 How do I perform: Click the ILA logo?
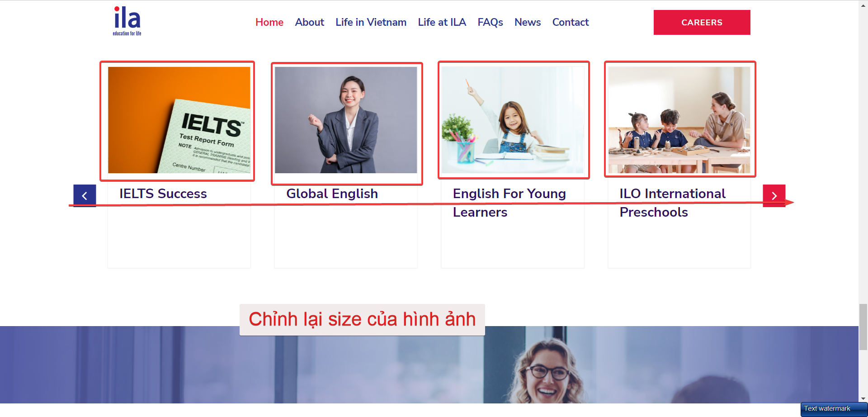point(127,21)
